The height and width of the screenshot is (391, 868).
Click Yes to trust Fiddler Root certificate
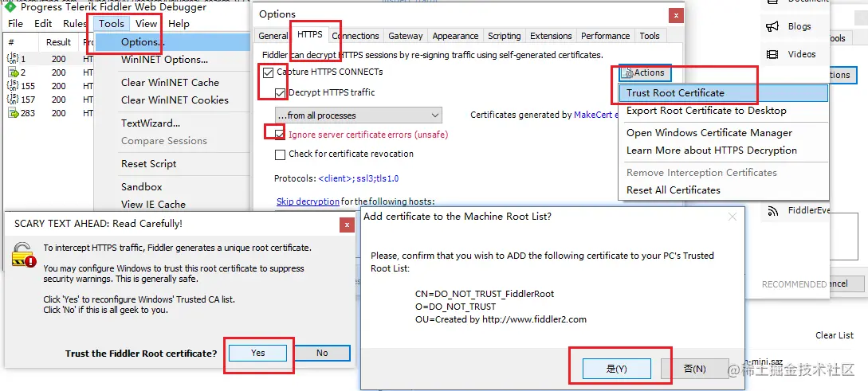point(258,353)
